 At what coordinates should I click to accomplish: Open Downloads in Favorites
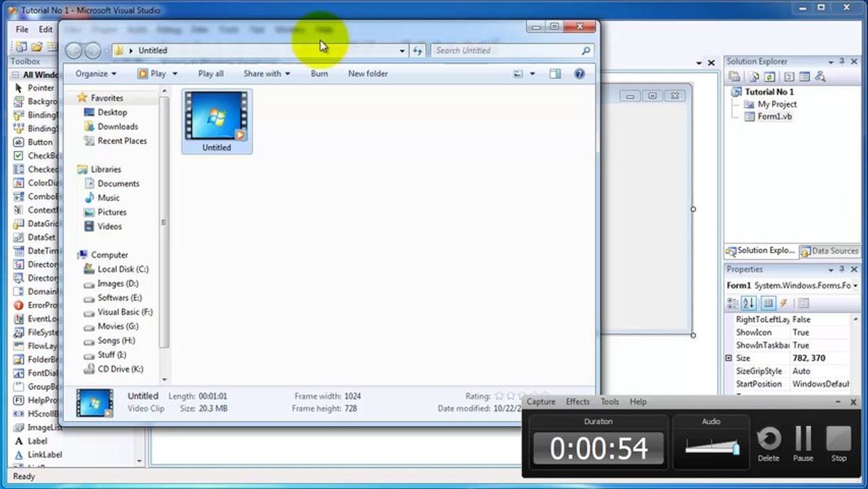coord(111,126)
